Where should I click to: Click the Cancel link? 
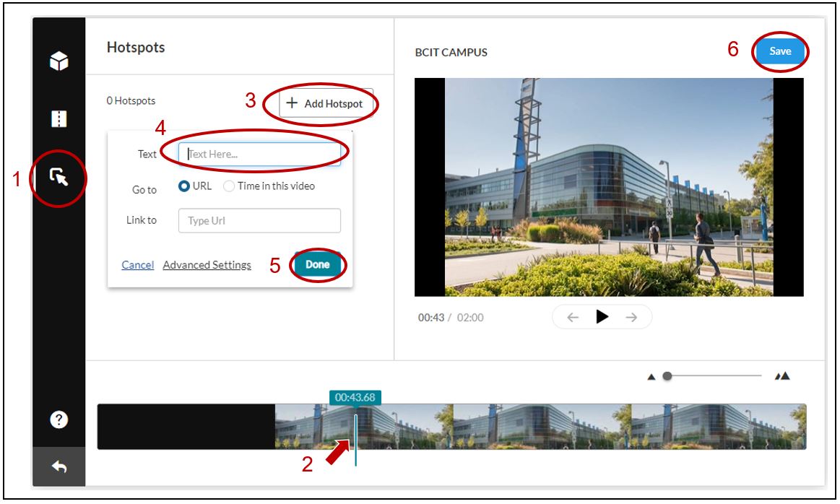point(137,265)
